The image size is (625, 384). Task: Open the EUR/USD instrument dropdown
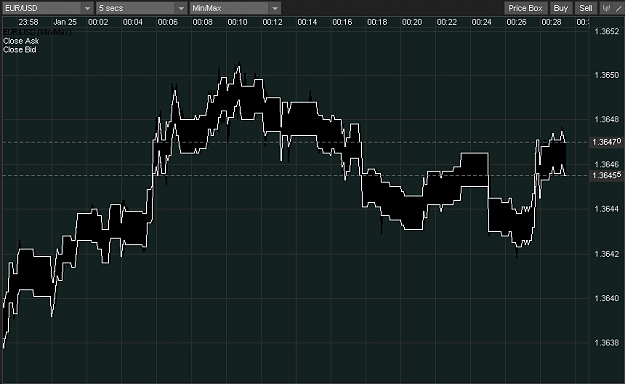click(x=47, y=8)
